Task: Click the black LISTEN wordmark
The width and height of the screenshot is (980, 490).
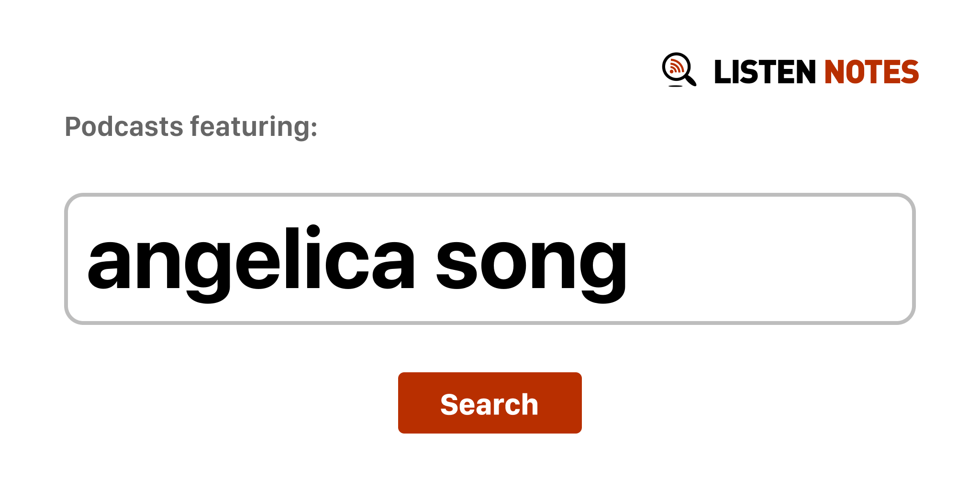Action: (x=764, y=72)
